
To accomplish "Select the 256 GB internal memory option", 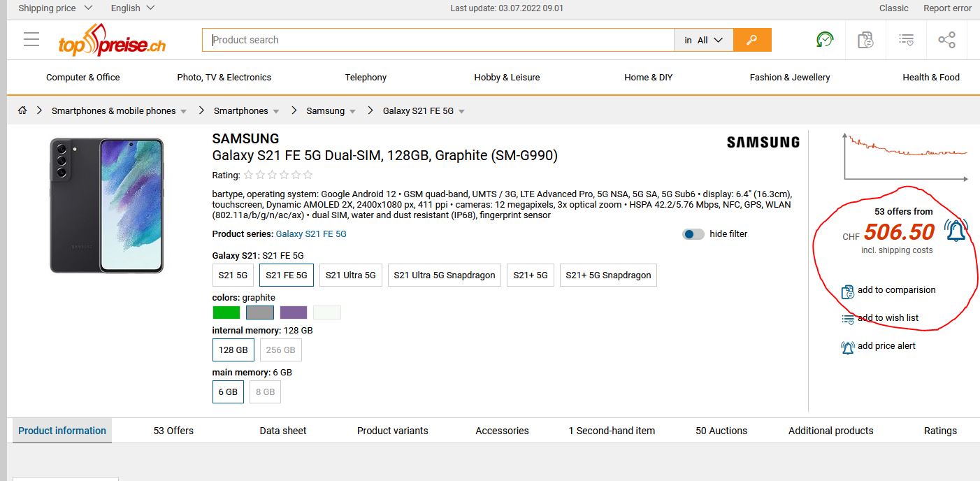I will 280,350.
